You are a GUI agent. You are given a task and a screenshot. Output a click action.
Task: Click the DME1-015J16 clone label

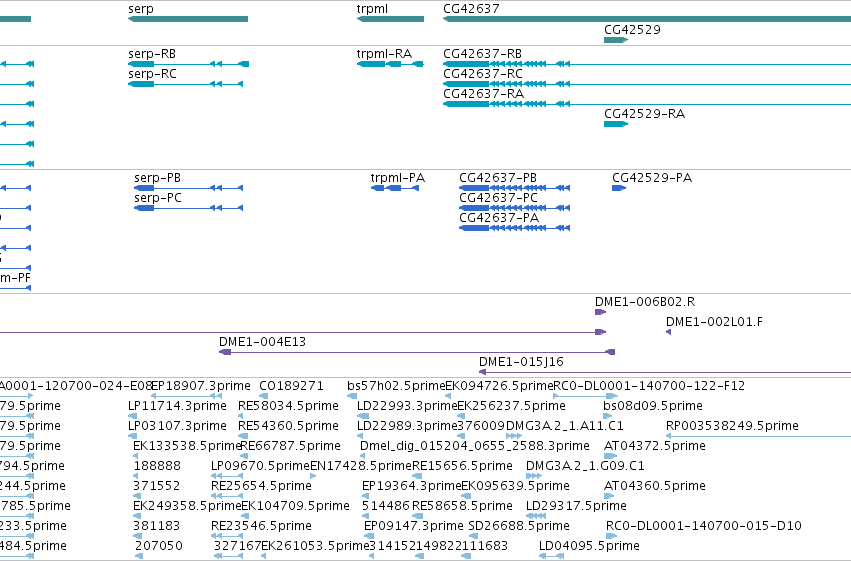(521, 362)
